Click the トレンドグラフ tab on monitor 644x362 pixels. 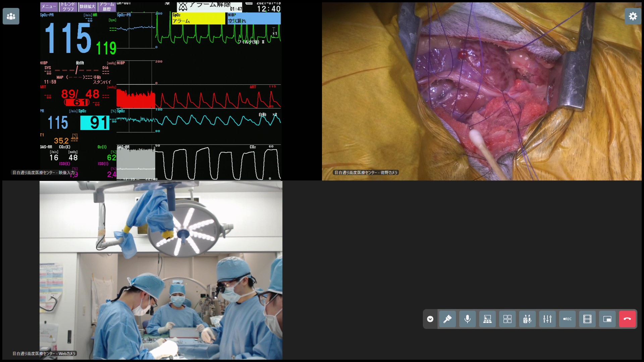[68, 7]
